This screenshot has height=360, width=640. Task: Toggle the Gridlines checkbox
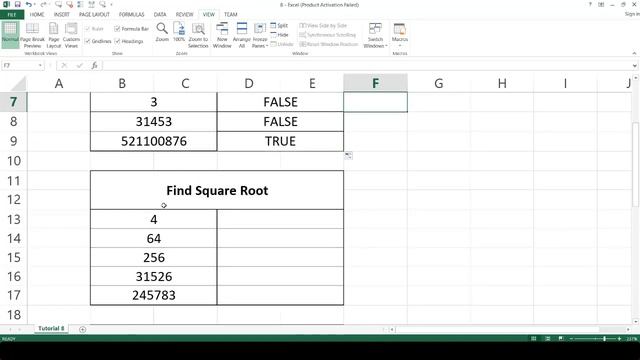(x=98, y=41)
